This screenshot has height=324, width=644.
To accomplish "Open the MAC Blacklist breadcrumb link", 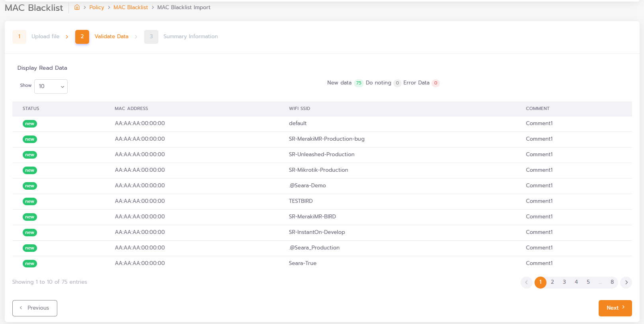I will (131, 7).
